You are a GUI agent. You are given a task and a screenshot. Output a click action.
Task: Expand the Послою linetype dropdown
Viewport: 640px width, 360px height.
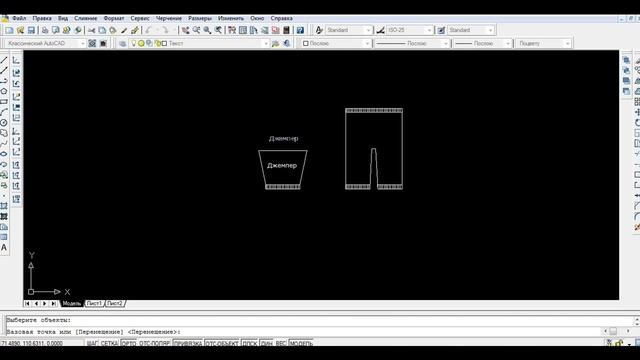[445, 43]
